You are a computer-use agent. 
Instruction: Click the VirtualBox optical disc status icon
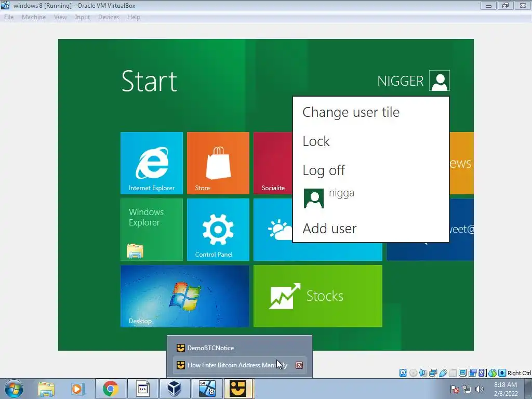tap(413, 373)
